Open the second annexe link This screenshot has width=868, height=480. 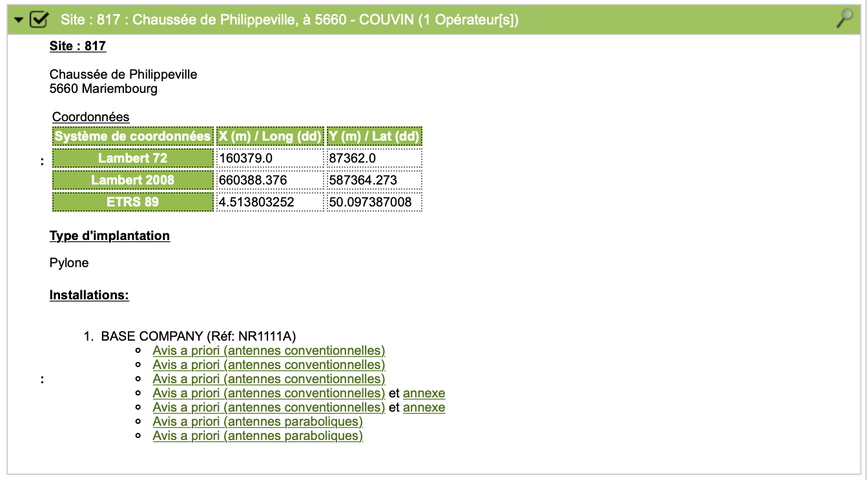pyautogui.click(x=424, y=408)
